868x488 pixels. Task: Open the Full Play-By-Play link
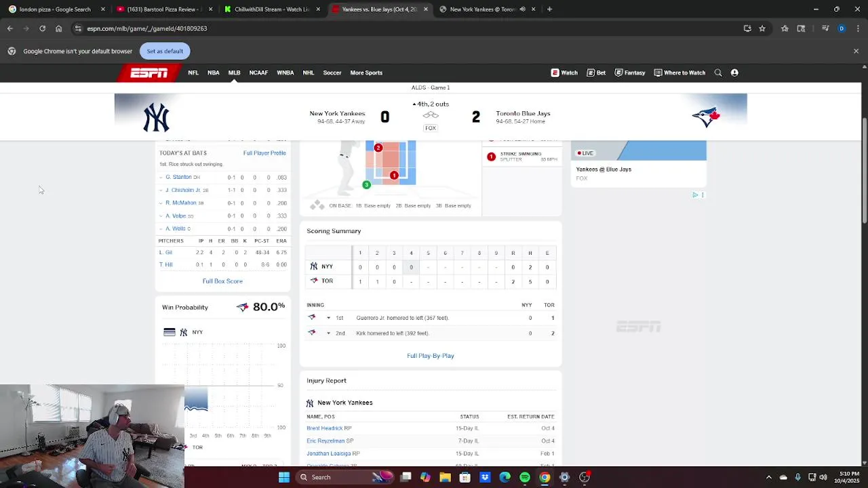tap(431, 356)
